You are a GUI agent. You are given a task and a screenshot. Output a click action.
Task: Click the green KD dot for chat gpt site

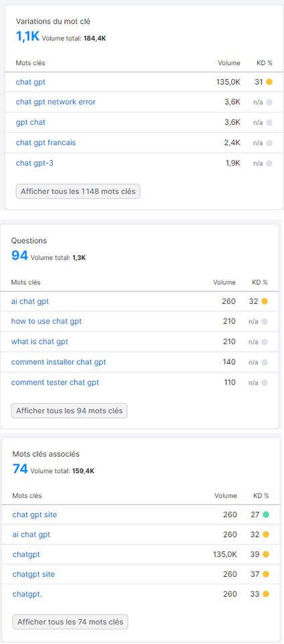(x=266, y=515)
